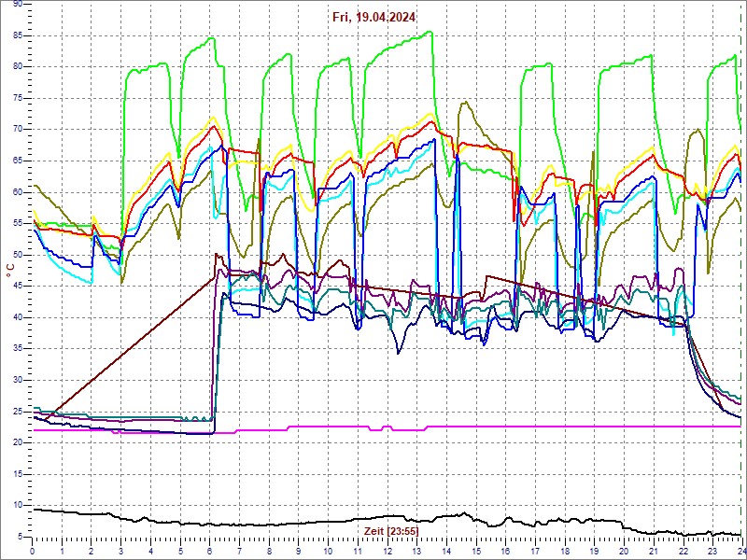Click hour 12 on the time axis
The height and width of the screenshot is (560, 747).
(x=388, y=550)
